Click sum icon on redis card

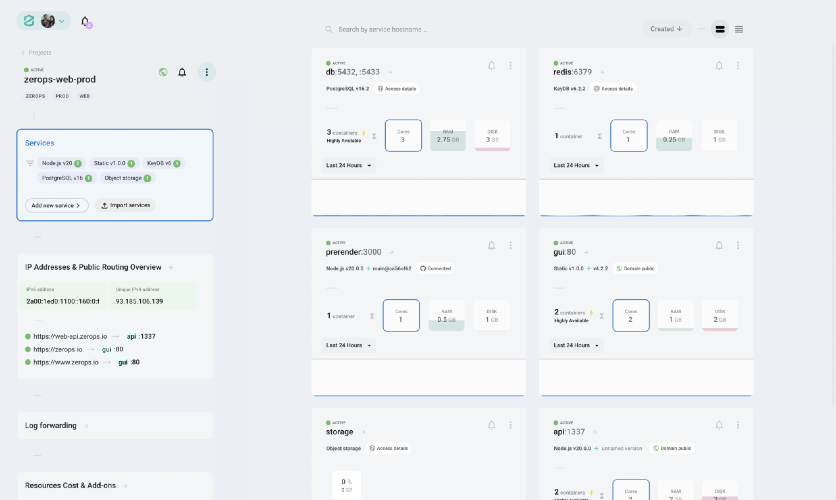click(600, 136)
